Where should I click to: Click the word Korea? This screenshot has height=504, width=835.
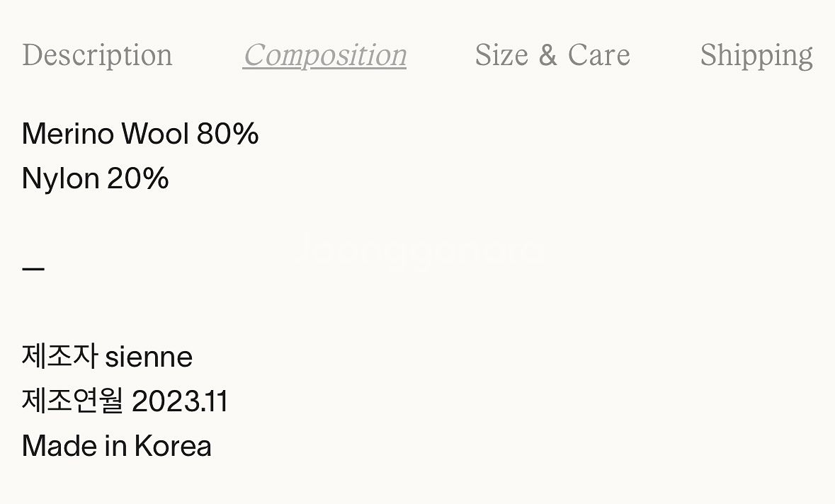coord(173,446)
